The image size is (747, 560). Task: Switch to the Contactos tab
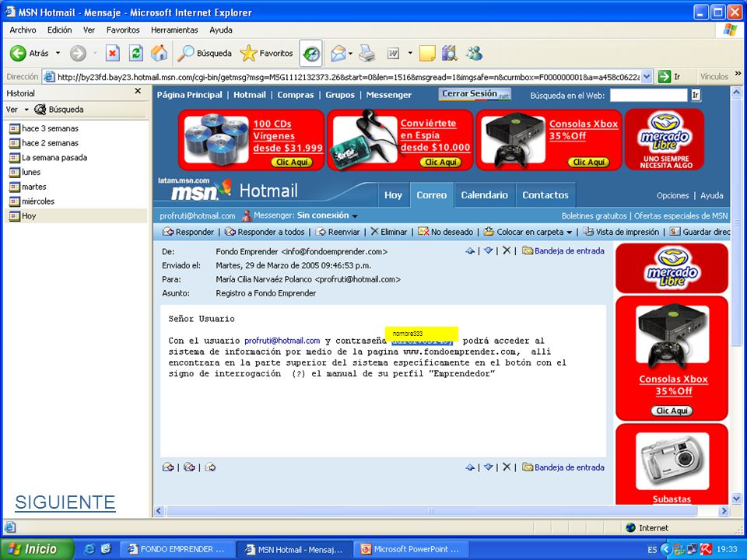pos(545,194)
